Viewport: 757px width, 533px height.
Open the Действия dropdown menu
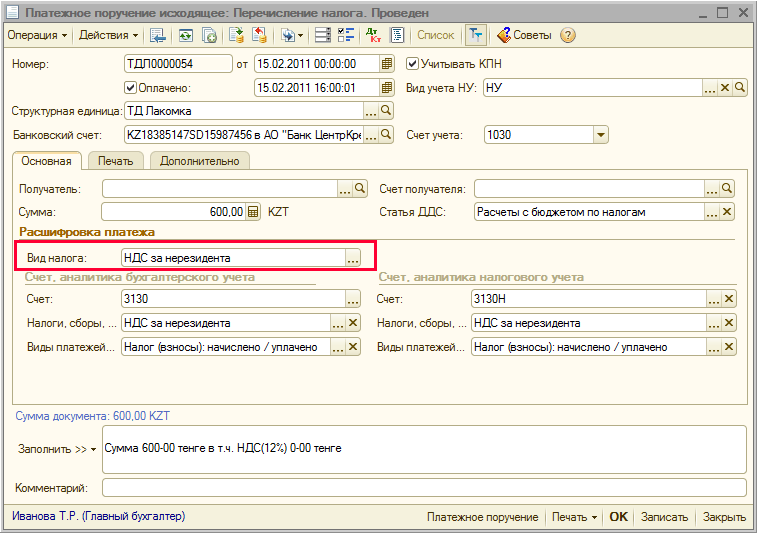[109, 35]
